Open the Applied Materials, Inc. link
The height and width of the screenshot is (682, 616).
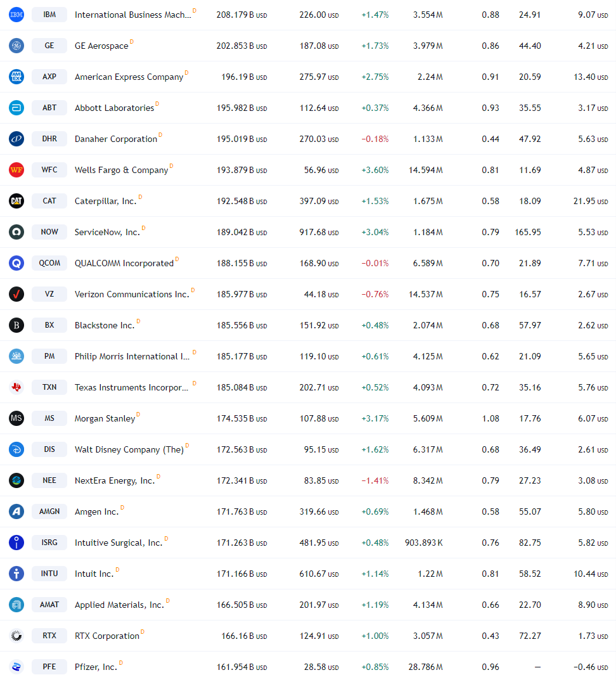pos(119,605)
